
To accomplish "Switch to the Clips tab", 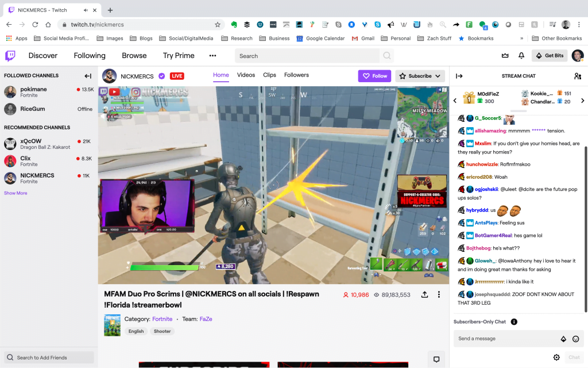I will (270, 75).
